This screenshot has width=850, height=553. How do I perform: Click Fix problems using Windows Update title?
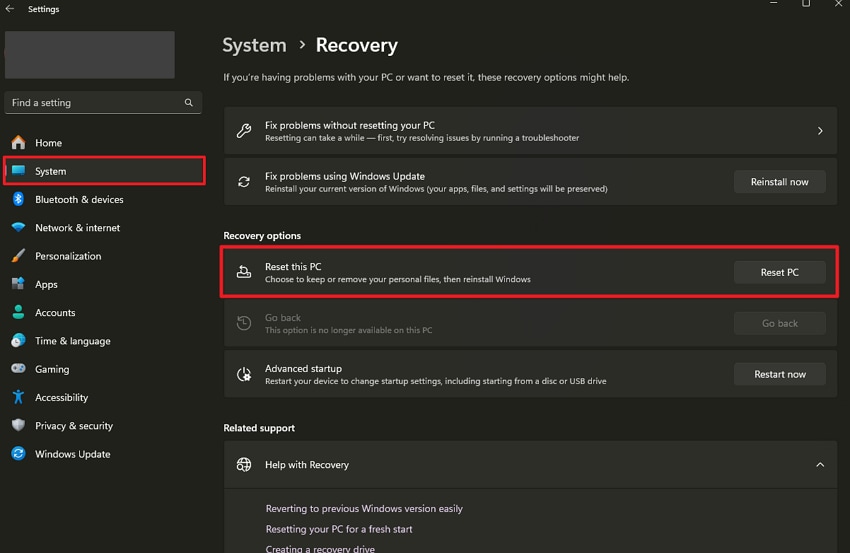point(345,176)
